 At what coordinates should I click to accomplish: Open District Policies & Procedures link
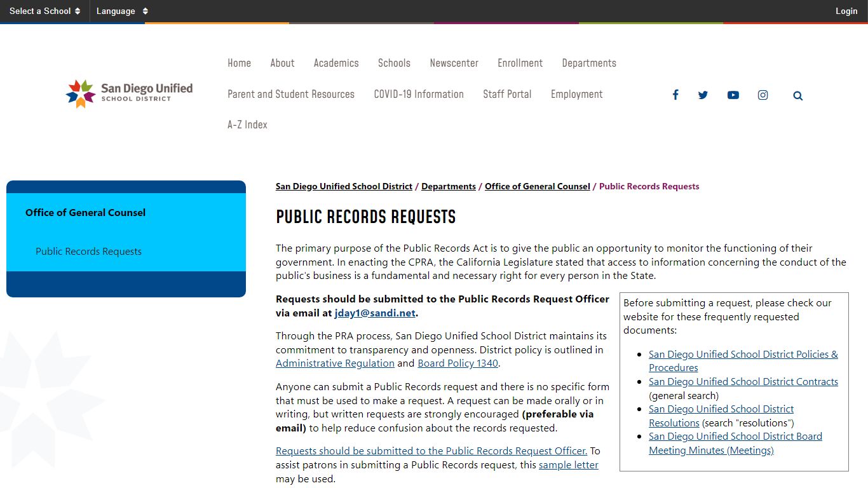click(x=743, y=361)
